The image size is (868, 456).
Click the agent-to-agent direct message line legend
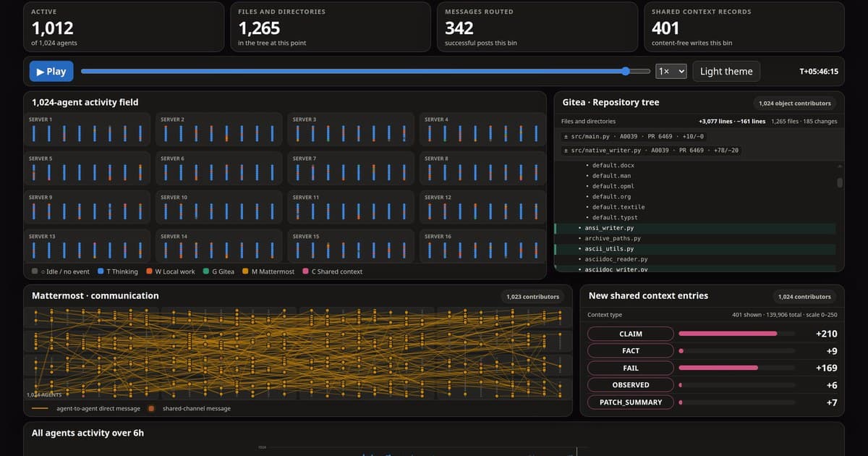pos(41,408)
